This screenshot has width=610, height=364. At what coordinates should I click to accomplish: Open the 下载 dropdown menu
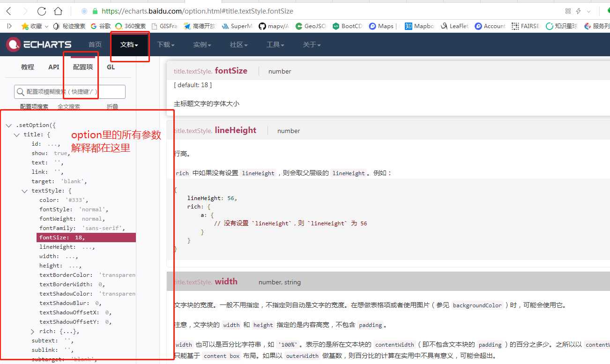point(165,45)
